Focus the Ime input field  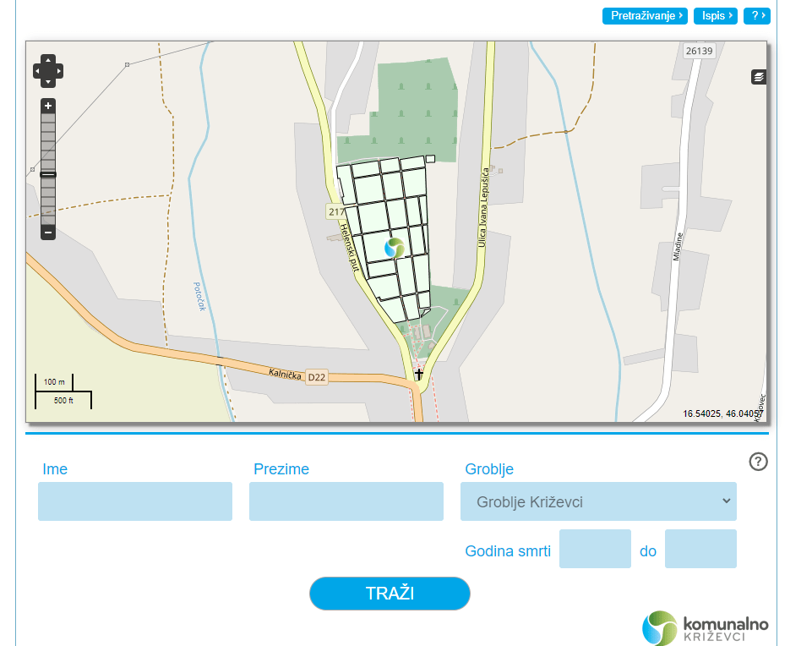coord(135,501)
